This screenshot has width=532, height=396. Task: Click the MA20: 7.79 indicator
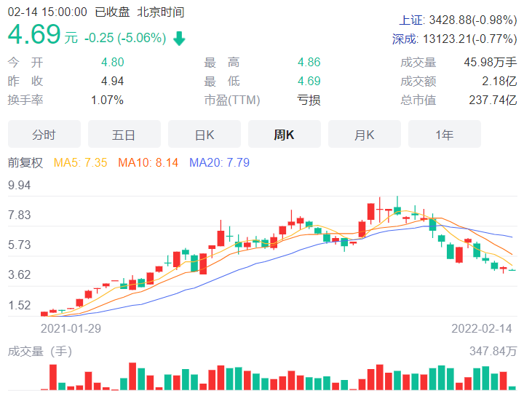(219, 162)
